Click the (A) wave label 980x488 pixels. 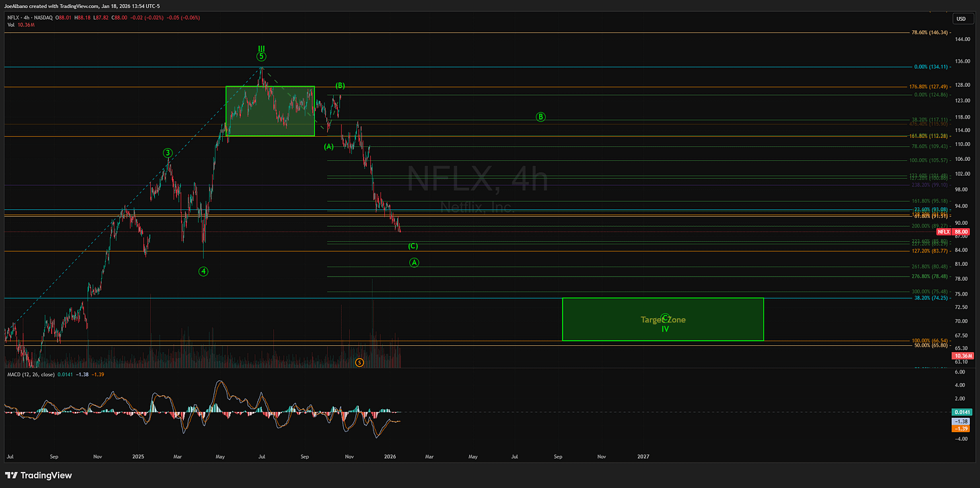(328, 146)
